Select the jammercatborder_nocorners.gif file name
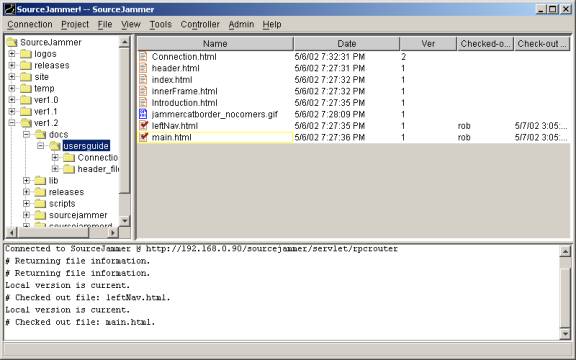This screenshot has width=576, height=360. 215,114
